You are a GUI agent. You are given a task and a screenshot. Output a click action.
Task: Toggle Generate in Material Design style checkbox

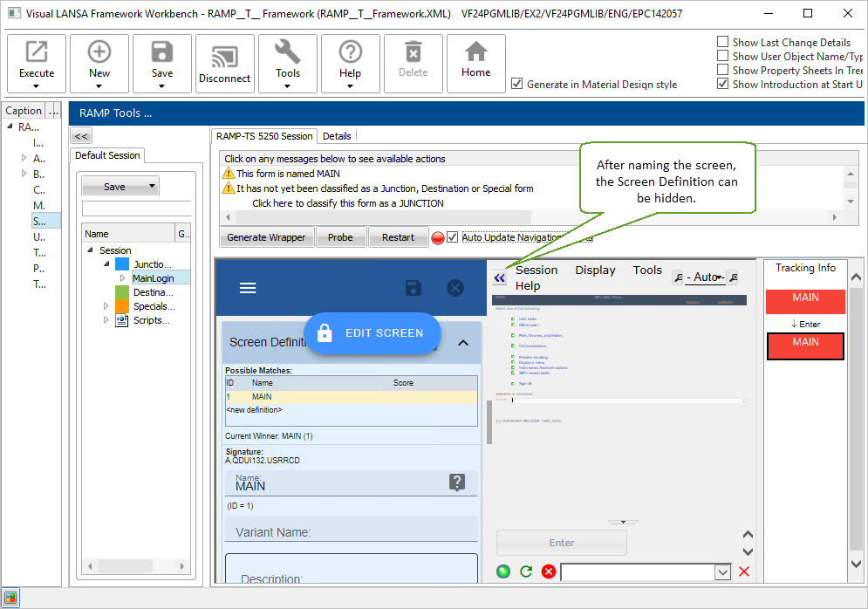(x=517, y=84)
